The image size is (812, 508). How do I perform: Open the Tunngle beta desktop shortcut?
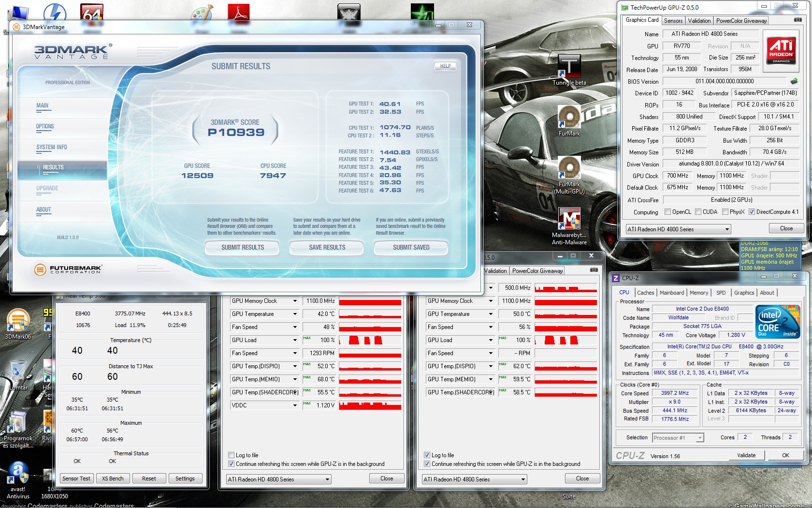[x=569, y=70]
